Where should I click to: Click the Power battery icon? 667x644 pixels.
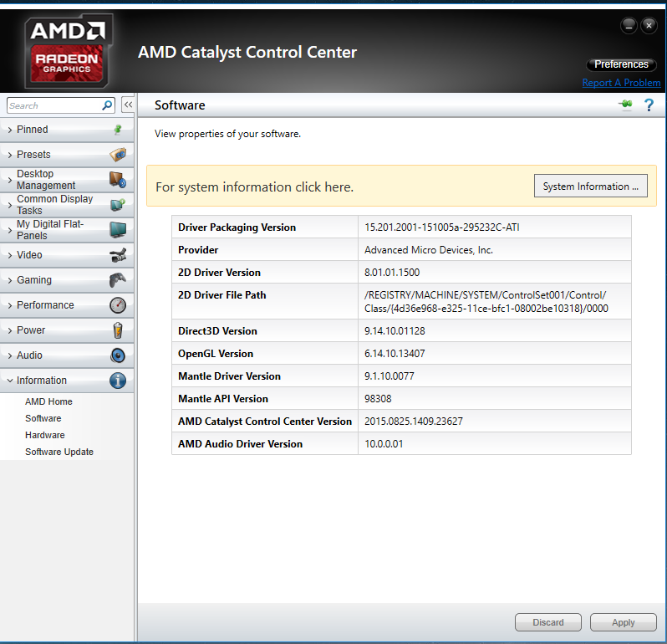pos(118,330)
